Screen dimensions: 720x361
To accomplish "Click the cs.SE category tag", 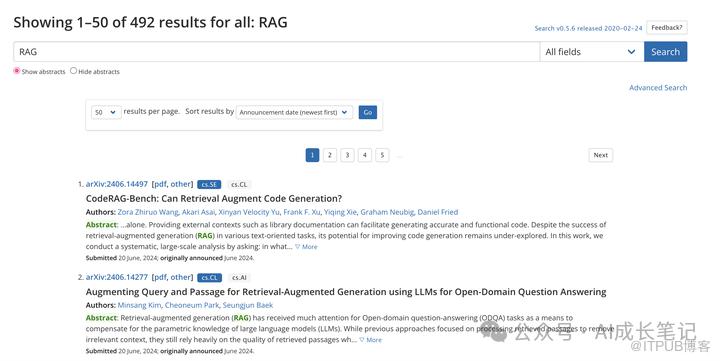I will pyautogui.click(x=209, y=185).
